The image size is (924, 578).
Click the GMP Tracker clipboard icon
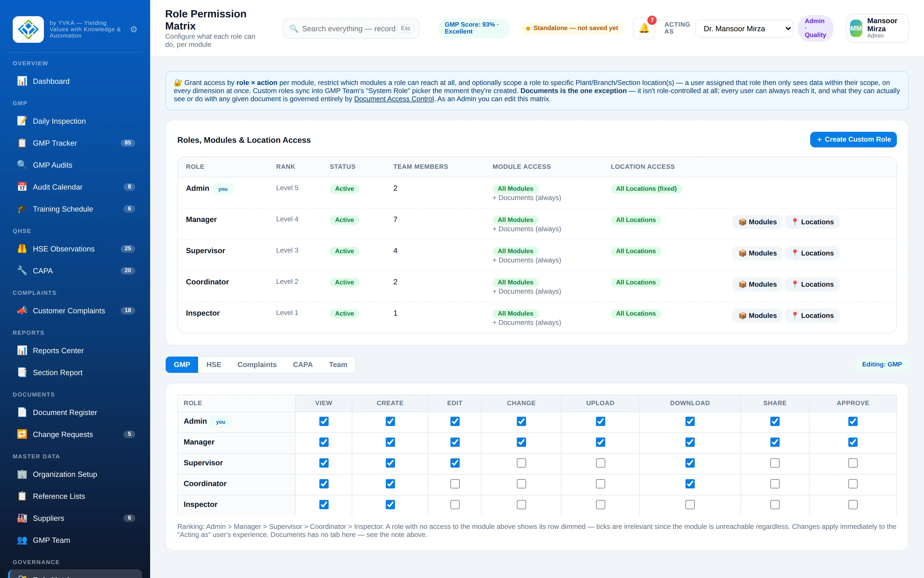coord(22,143)
